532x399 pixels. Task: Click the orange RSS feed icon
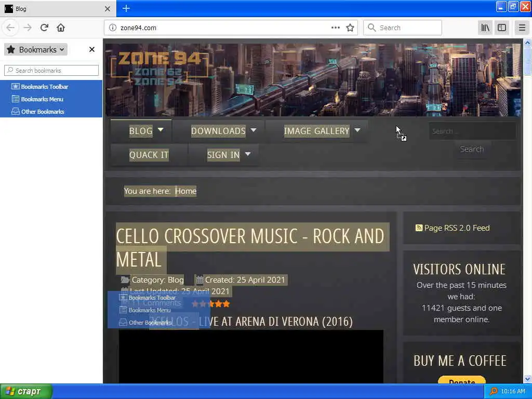tap(419, 228)
